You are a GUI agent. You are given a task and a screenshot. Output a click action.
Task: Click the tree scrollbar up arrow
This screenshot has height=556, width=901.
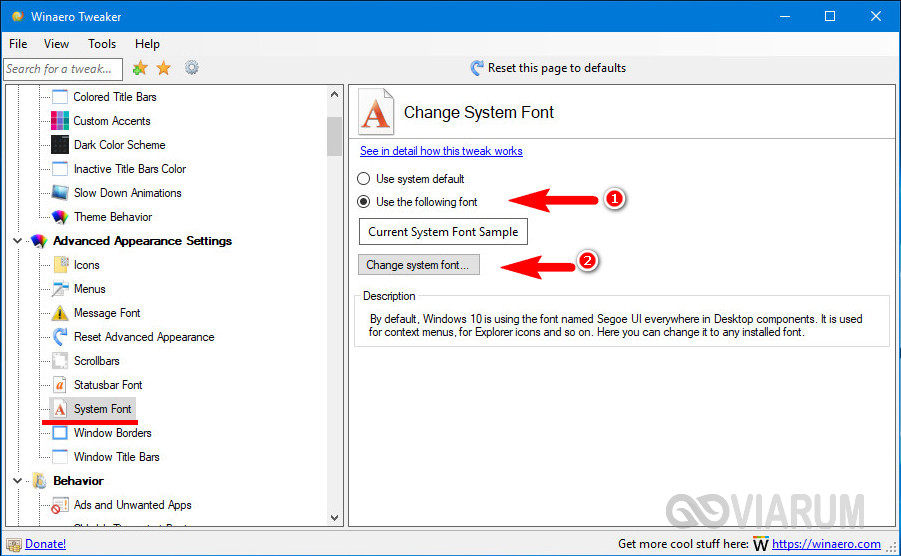[x=334, y=94]
